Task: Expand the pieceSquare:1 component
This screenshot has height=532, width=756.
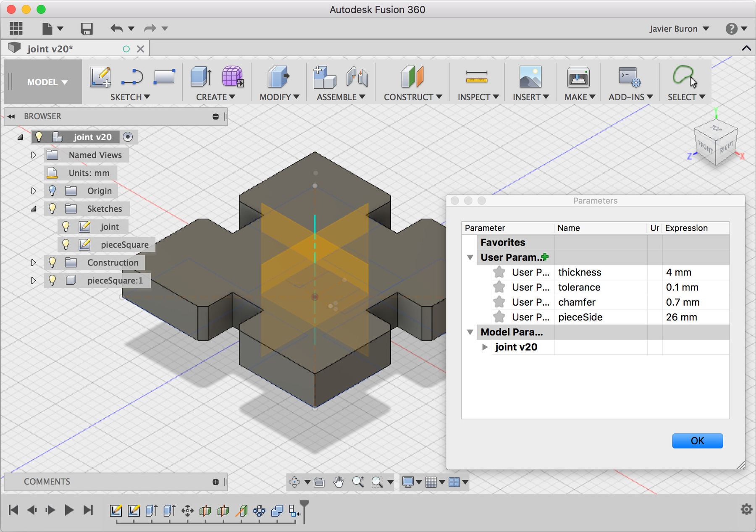Action: tap(34, 280)
